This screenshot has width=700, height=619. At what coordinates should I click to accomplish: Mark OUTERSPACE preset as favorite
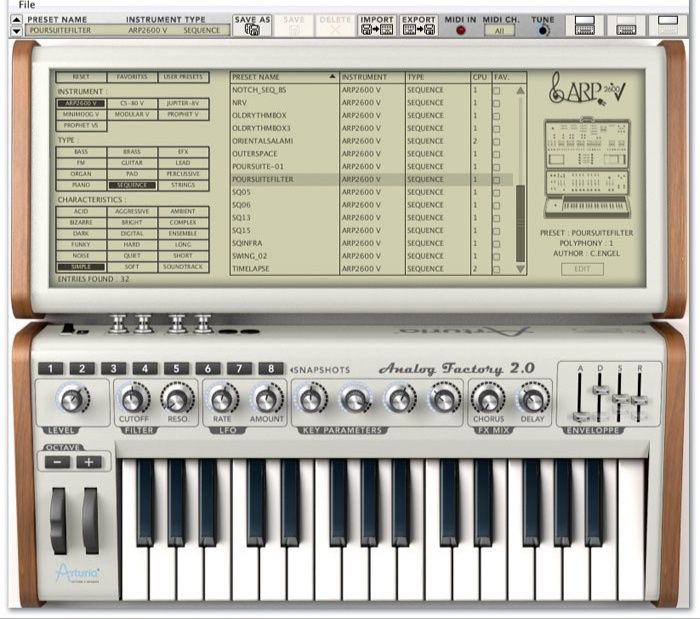tap(496, 154)
